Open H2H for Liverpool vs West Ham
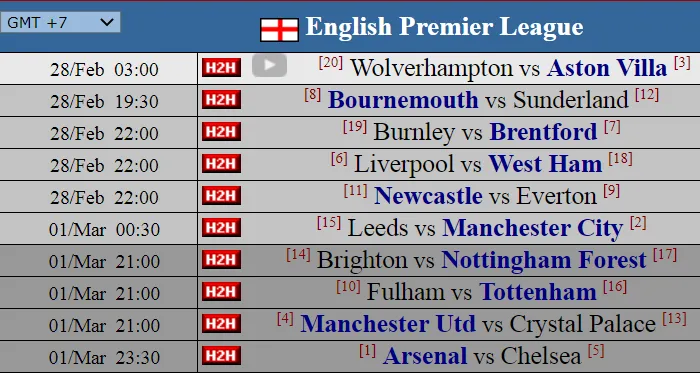Screen dimensions: 700x373 click(221, 164)
